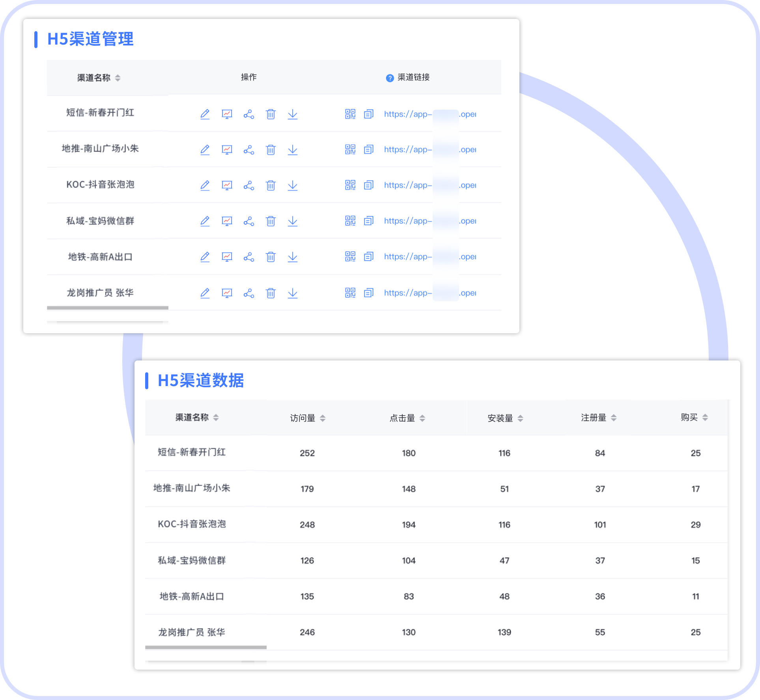Click the management table horizontal scrollbar
The width and height of the screenshot is (760, 700).
(108, 308)
